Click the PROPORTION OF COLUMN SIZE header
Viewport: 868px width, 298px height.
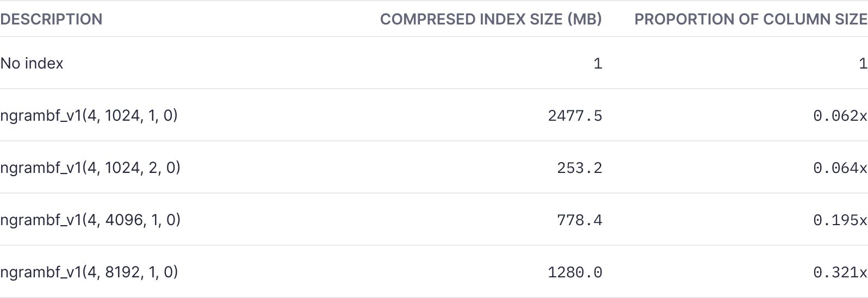coord(751,19)
